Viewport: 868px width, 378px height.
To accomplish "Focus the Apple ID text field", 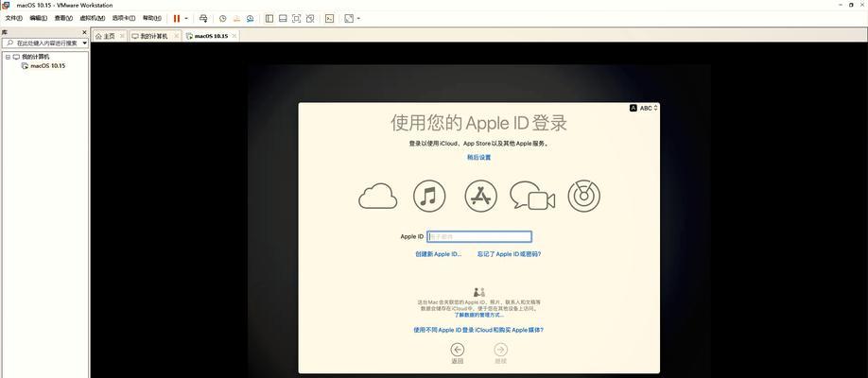I will click(x=479, y=237).
